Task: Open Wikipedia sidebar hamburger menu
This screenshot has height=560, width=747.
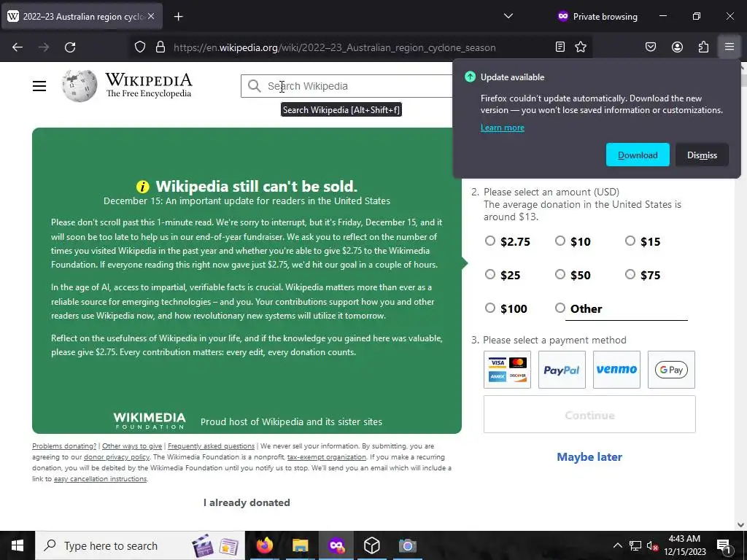Action: click(39, 86)
